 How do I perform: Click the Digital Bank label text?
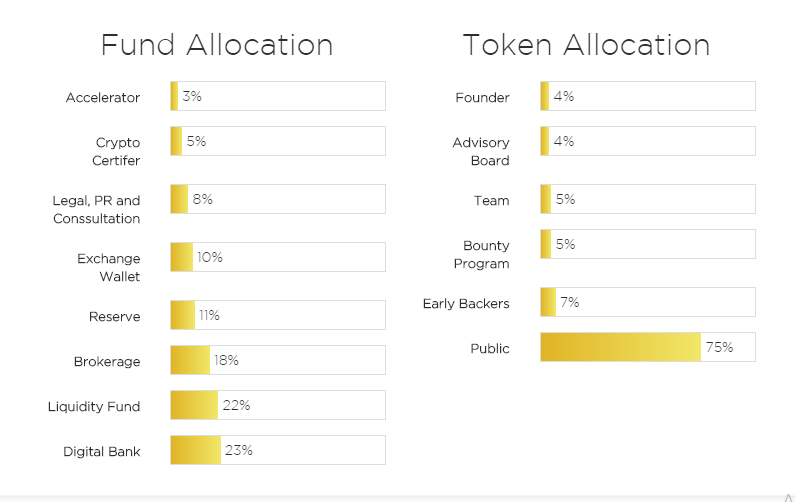102,451
